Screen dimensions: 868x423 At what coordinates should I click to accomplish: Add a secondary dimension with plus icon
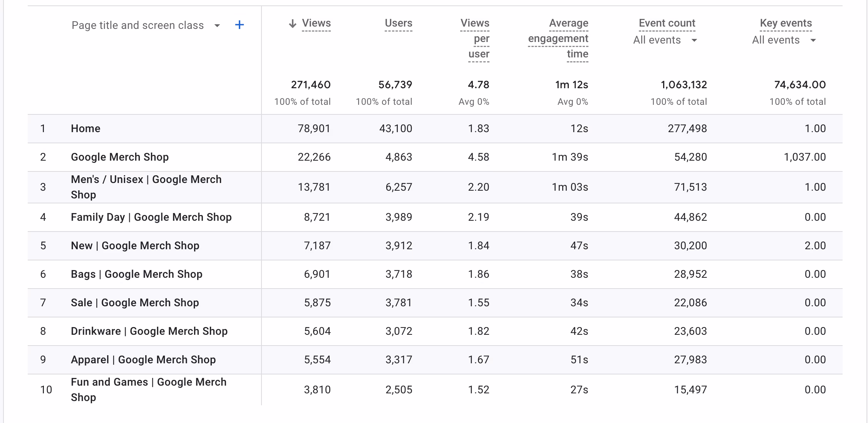pyautogui.click(x=240, y=25)
